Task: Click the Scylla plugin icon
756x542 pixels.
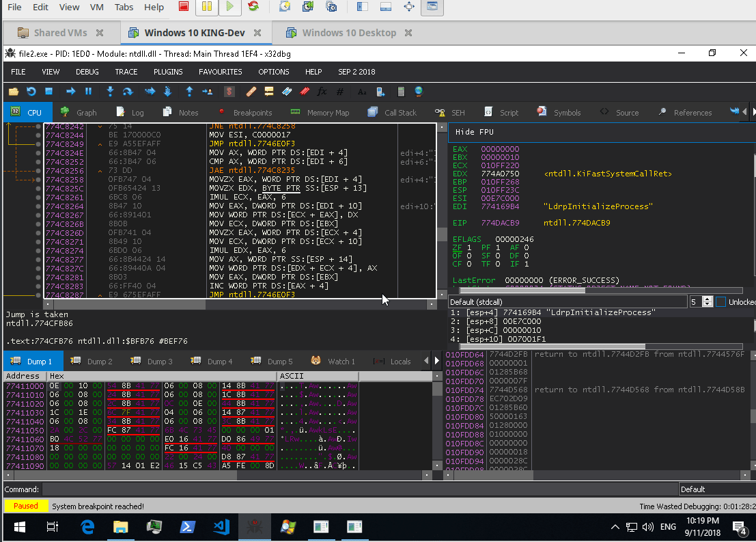Action: [x=231, y=91]
